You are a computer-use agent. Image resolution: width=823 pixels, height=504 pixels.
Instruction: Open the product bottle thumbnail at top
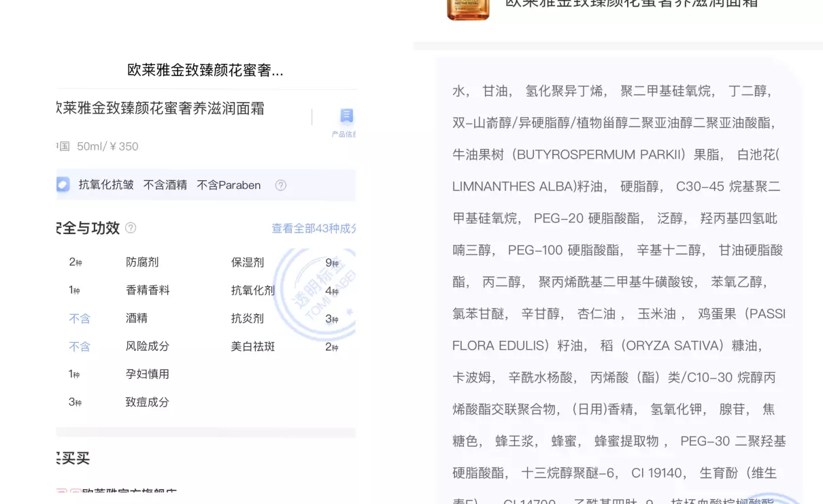click(x=468, y=10)
